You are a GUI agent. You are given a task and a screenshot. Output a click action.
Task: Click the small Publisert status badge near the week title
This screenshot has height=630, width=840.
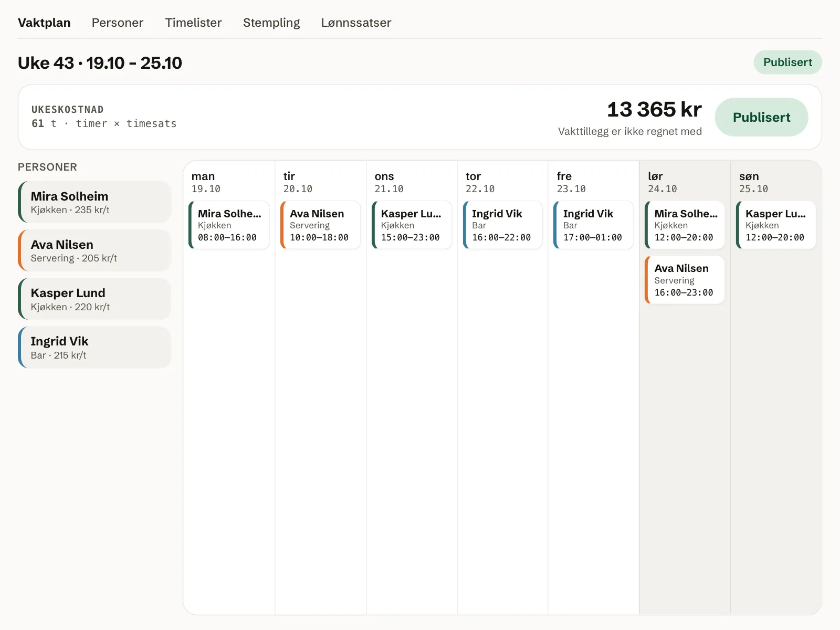tap(787, 62)
